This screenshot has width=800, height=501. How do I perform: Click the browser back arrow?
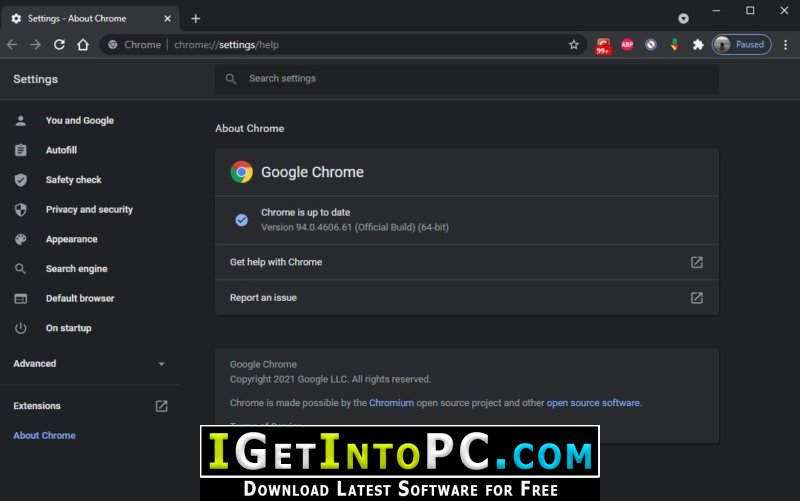[x=12, y=45]
